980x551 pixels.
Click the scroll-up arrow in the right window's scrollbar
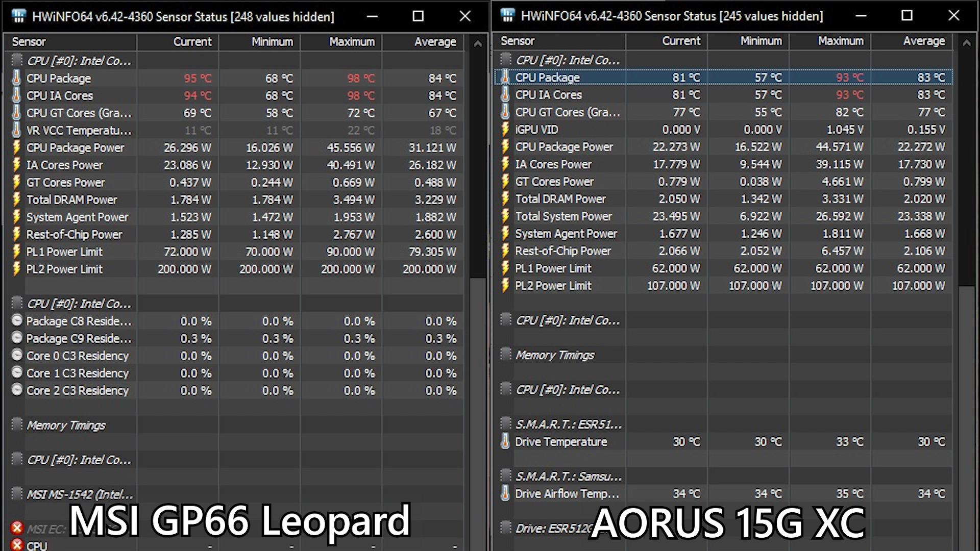(x=966, y=43)
